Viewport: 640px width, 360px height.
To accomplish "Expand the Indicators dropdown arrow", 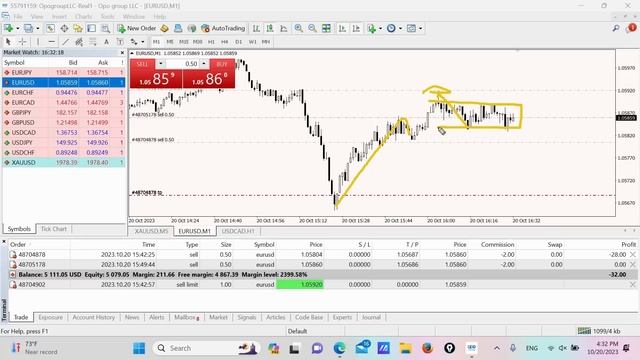I will (x=380, y=28).
